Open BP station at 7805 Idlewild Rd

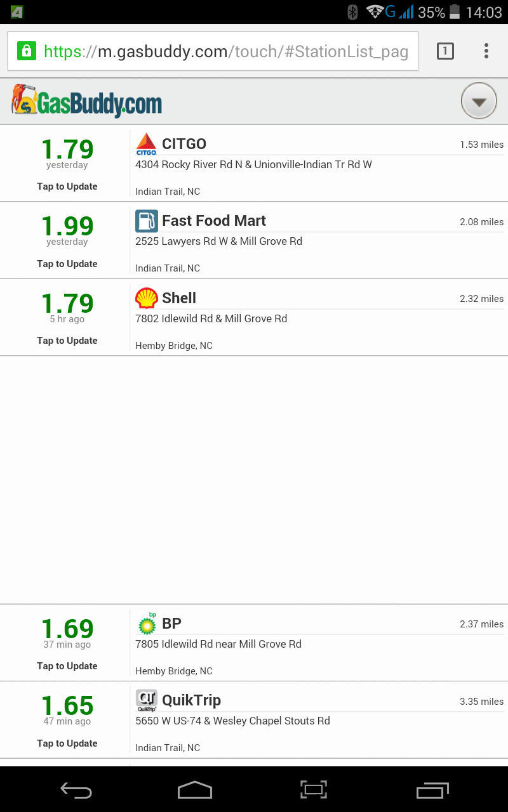coord(319,643)
